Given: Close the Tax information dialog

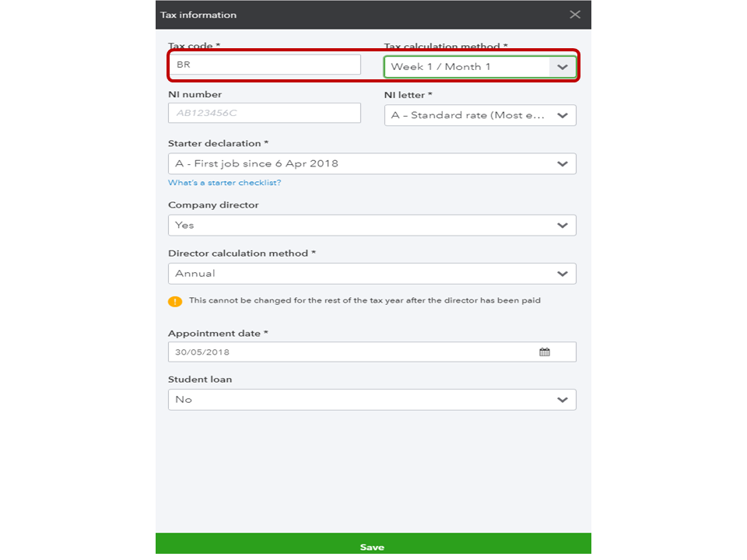Looking at the screenshot, I should 575,15.
